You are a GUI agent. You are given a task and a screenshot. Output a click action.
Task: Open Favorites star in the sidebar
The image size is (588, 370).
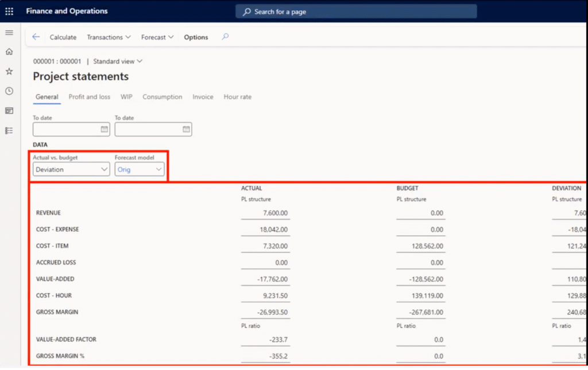9,72
